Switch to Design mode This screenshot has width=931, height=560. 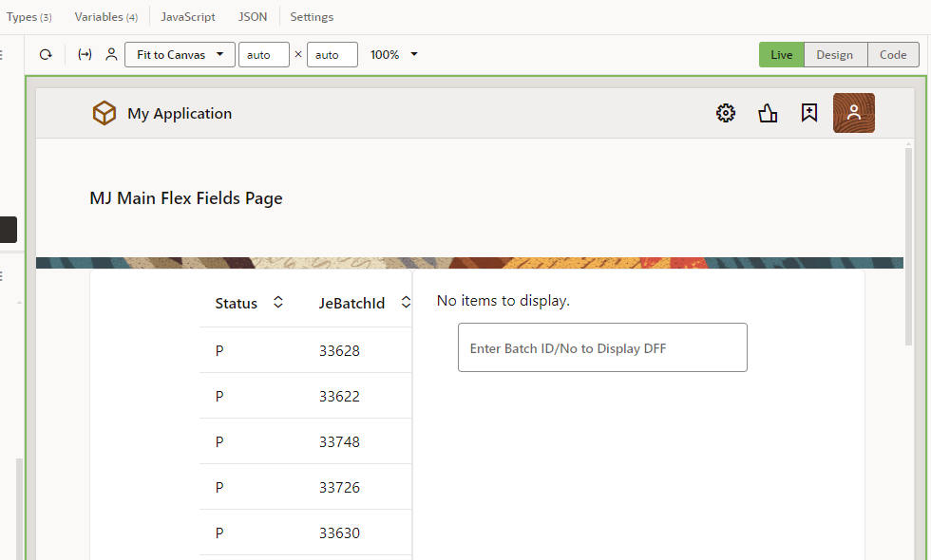pos(834,55)
